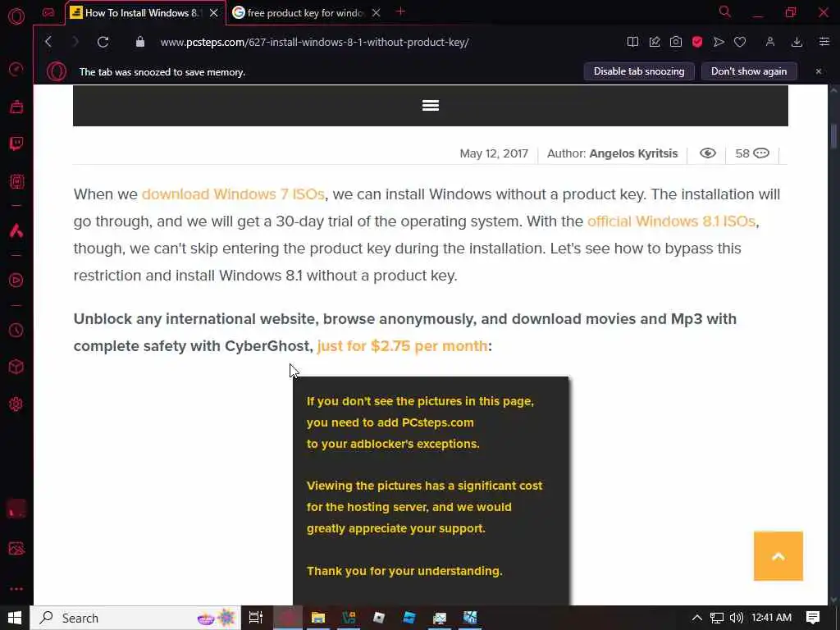This screenshot has height=630, width=840.
Task: Open the ad blocker shield icon
Action: [x=697, y=42]
